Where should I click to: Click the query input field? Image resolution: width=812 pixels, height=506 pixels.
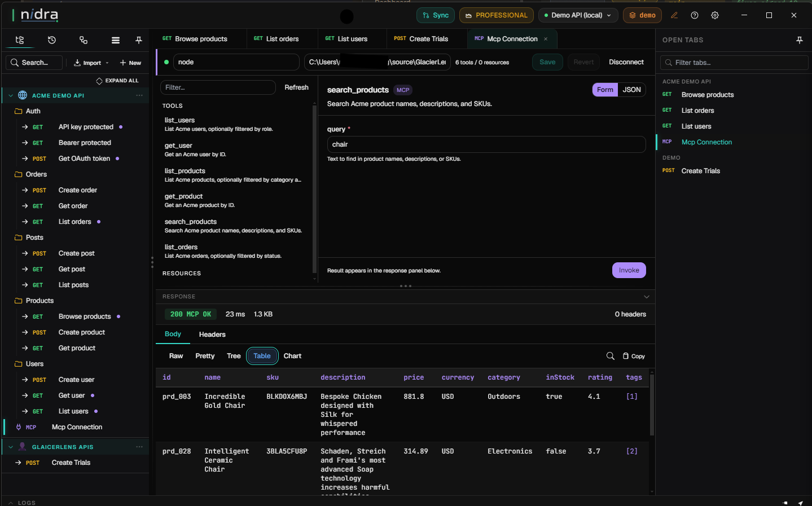(486, 144)
